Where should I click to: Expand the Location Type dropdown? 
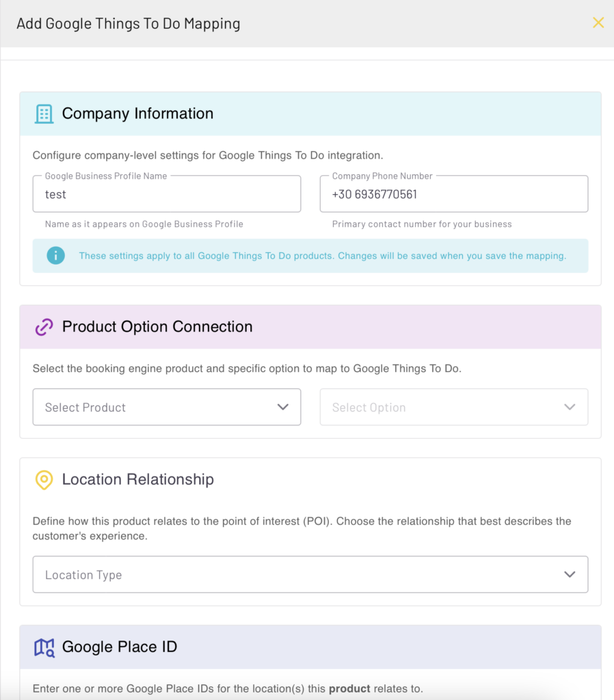pyautogui.click(x=310, y=575)
